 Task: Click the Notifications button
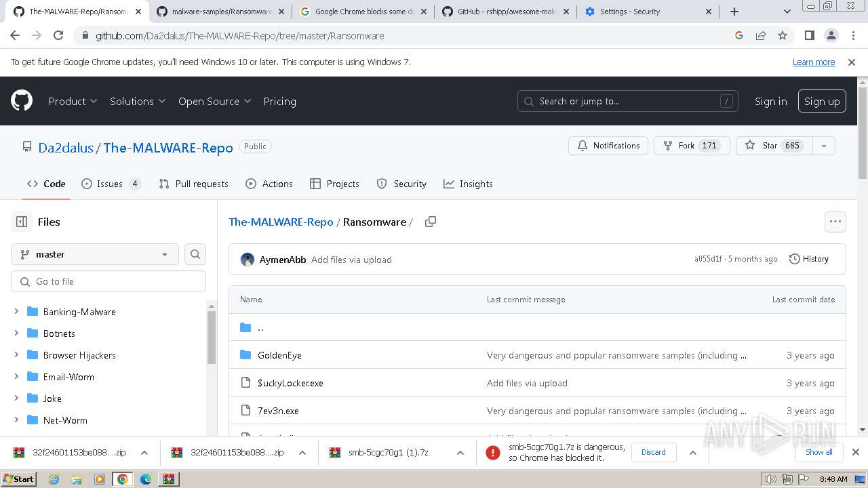click(x=608, y=146)
